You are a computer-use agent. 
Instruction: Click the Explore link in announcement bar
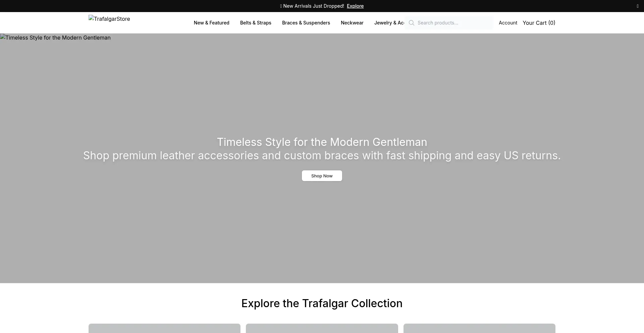[355, 6]
